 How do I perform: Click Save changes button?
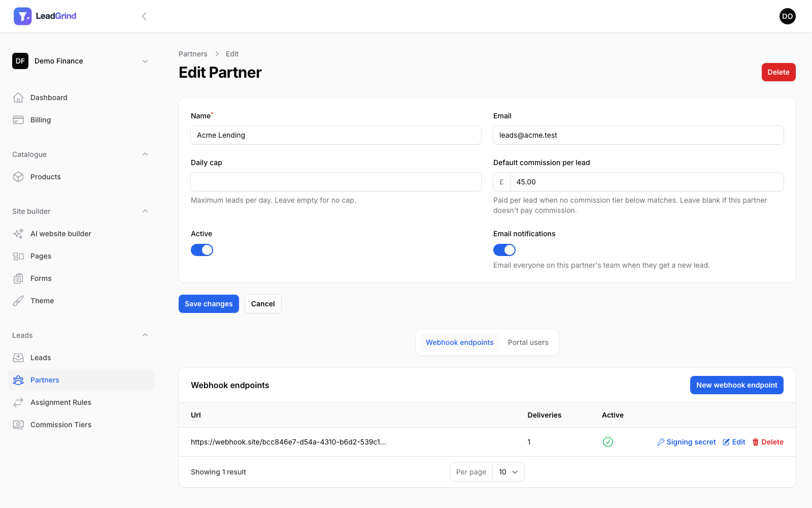[209, 304]
